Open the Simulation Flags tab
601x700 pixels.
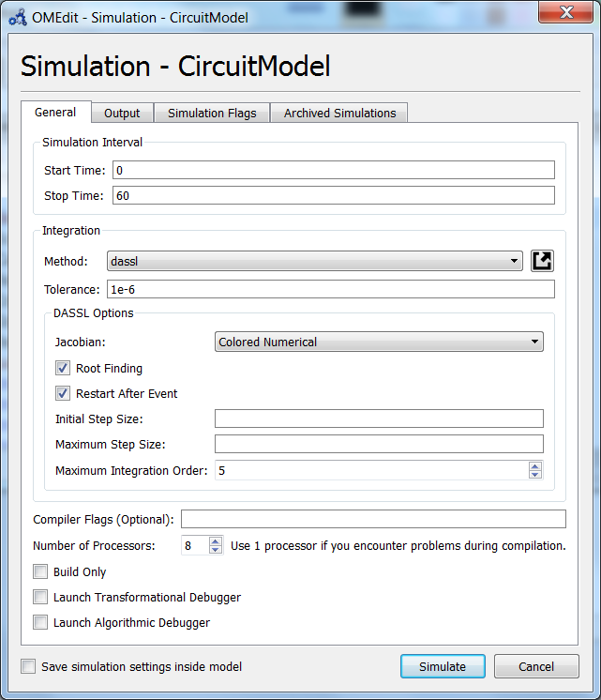pos(212,114)
